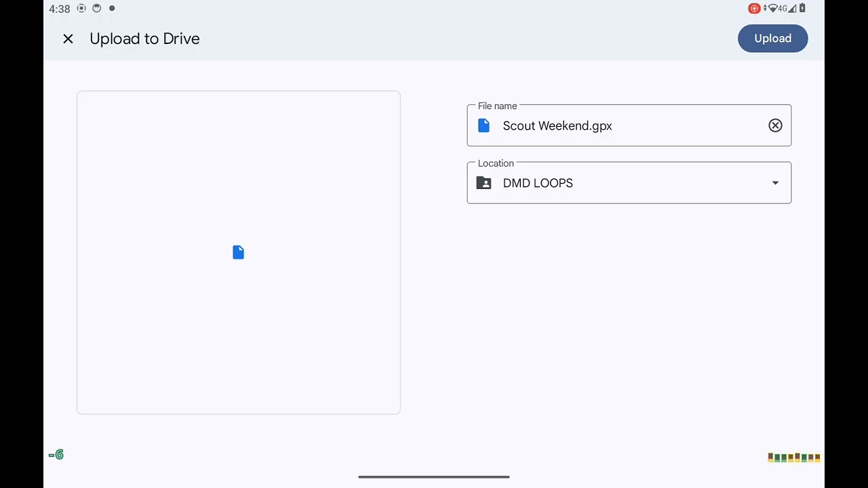Screen dimensions: 868x488
Task: Tap the bottom navigation gesture handle
Action: (x=434, y=477)
